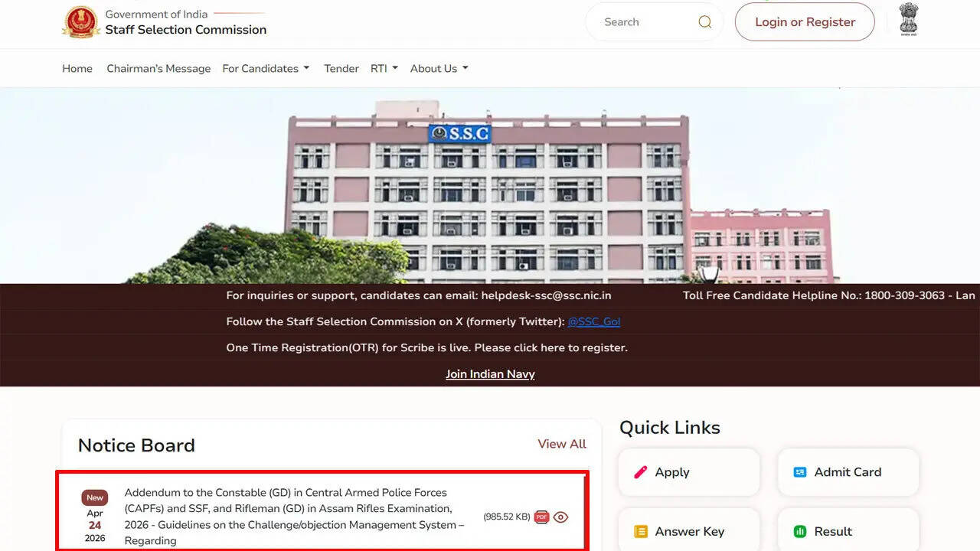Focus the Search input field
Image resolution: width=980 pixels, height=551 pixels.
pos(647,22)
